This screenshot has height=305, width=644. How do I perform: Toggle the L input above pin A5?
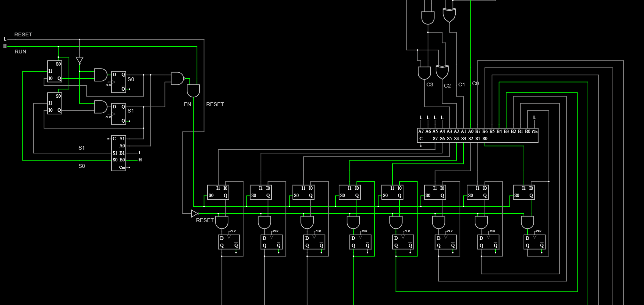tap(435, 117)
